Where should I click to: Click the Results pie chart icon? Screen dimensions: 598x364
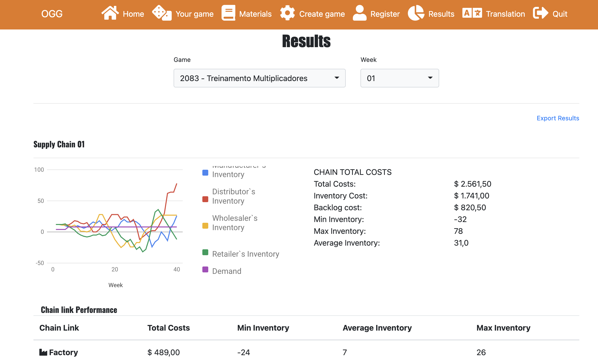416,13
